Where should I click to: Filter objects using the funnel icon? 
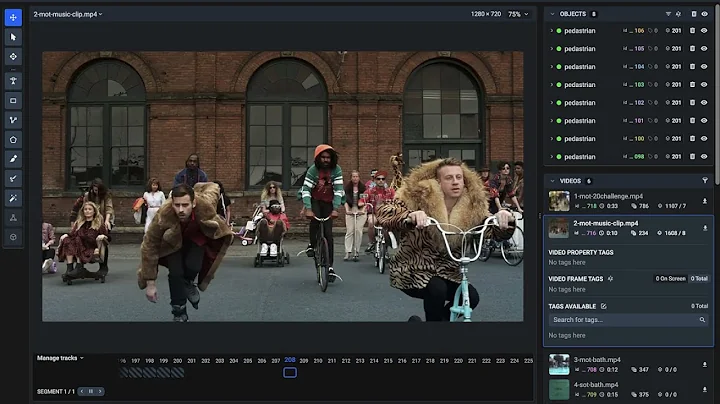click(668, 14)
